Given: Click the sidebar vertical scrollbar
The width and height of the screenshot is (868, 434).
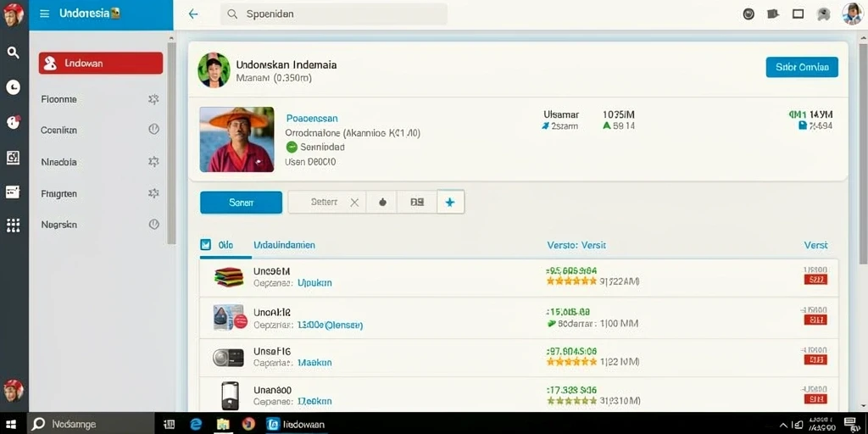Looking at the screenshot, I should pos(171,142).
